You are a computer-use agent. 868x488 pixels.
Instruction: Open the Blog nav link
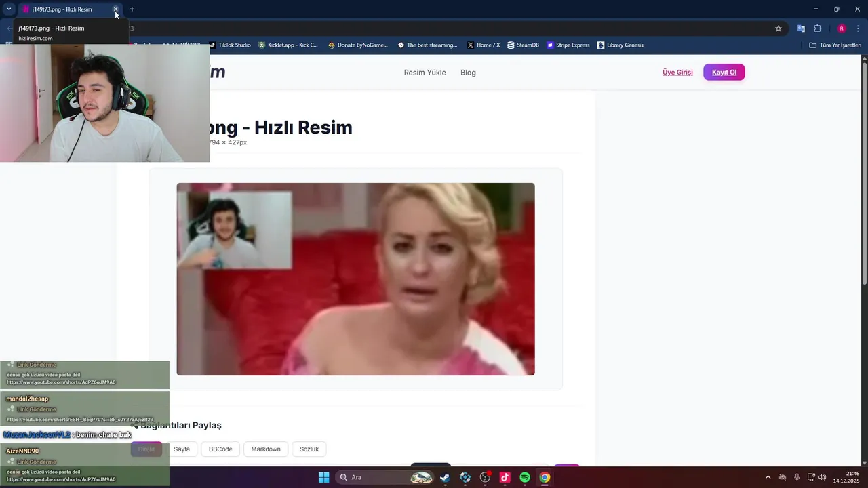468,73
